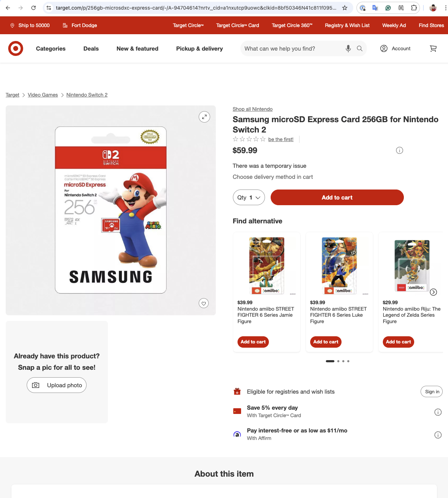
Task: Show price info tooltip icon
Action: 400,150
